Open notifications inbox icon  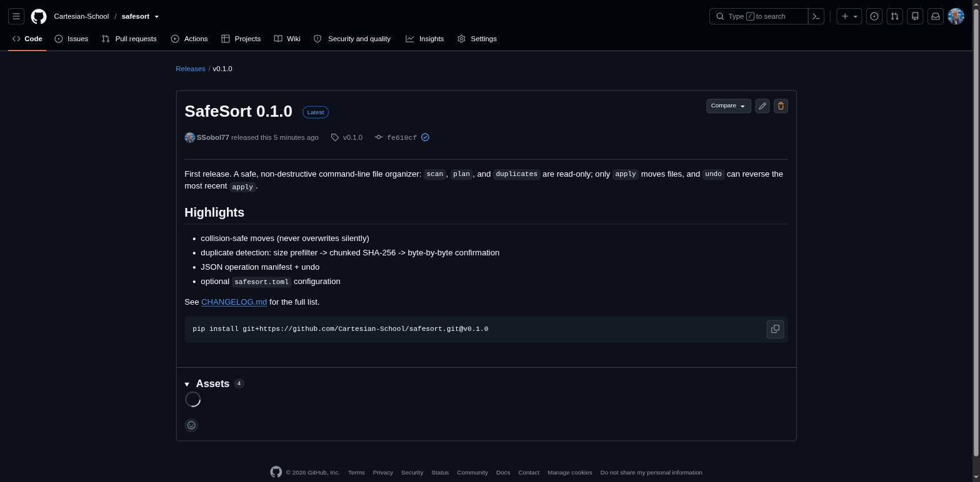coord(936,16)
